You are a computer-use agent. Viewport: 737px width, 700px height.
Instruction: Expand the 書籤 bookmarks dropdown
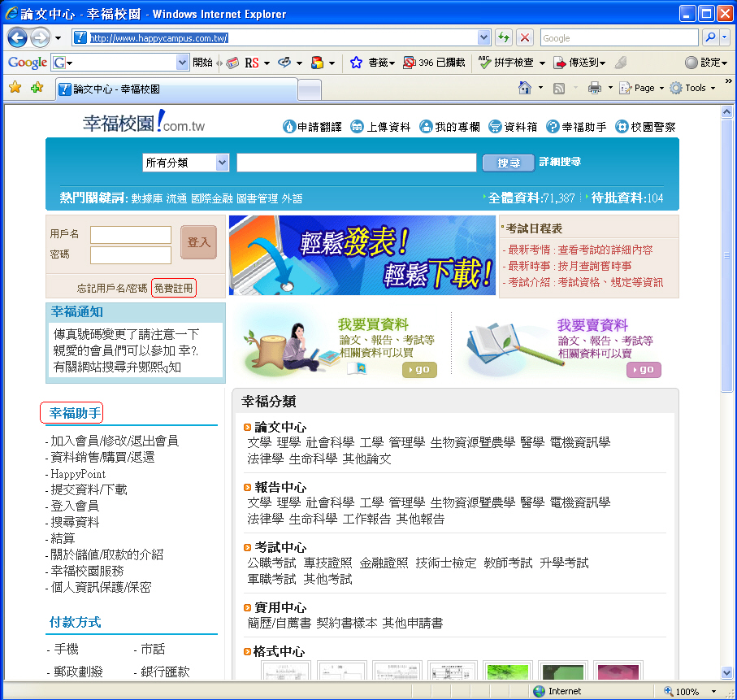pos(392,63)
